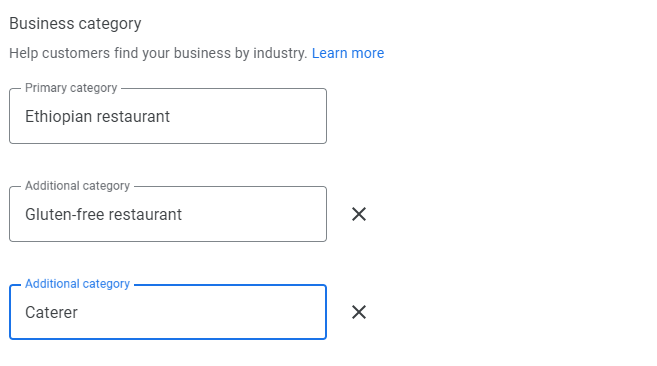Open the Learn more link
Viewport: 657px width, 366px height.
(x=348, y=53)
